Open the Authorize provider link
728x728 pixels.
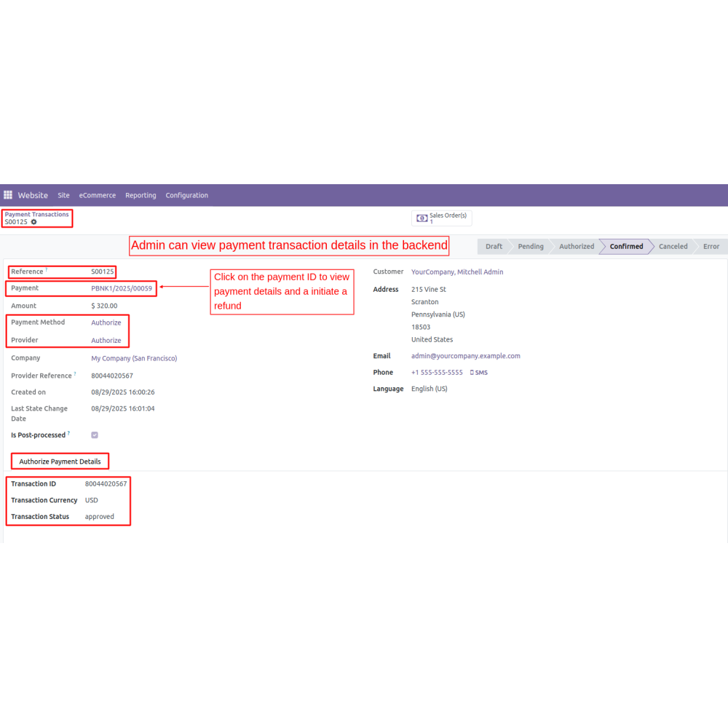(106, 341)
